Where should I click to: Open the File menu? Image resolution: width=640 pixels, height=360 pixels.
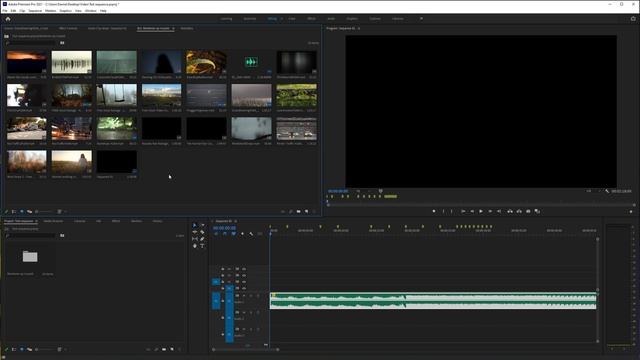click(x=5, y=11)
